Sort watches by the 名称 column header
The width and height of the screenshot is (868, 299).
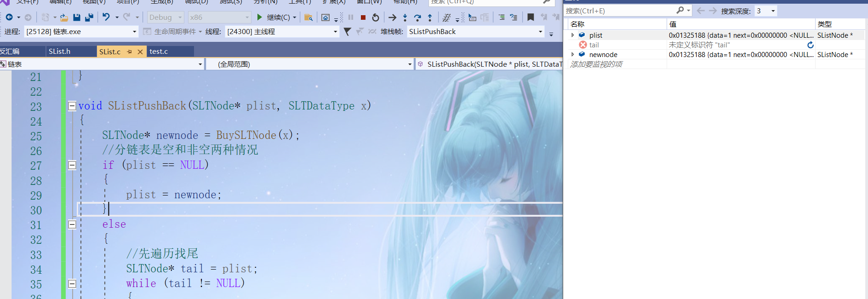tap(617, 24)
